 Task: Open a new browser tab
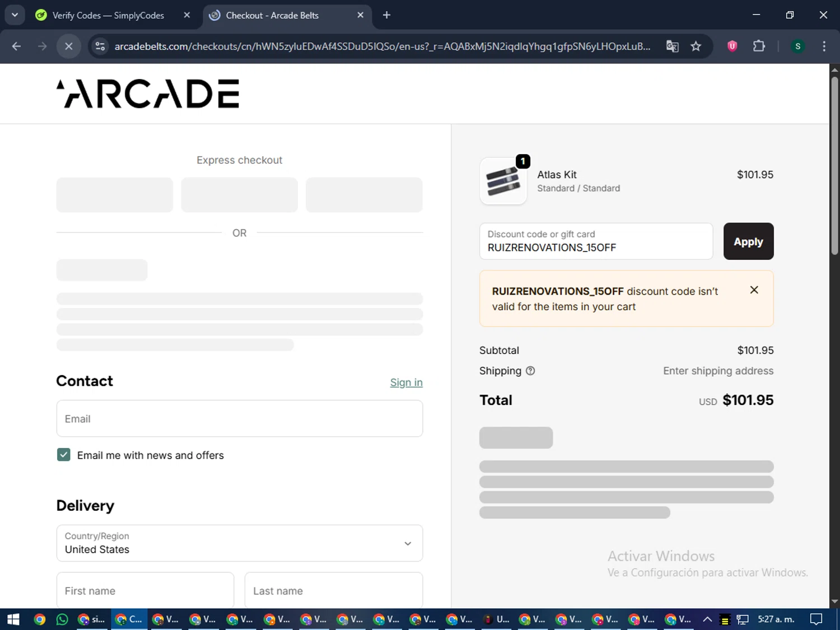click(386, 15)
